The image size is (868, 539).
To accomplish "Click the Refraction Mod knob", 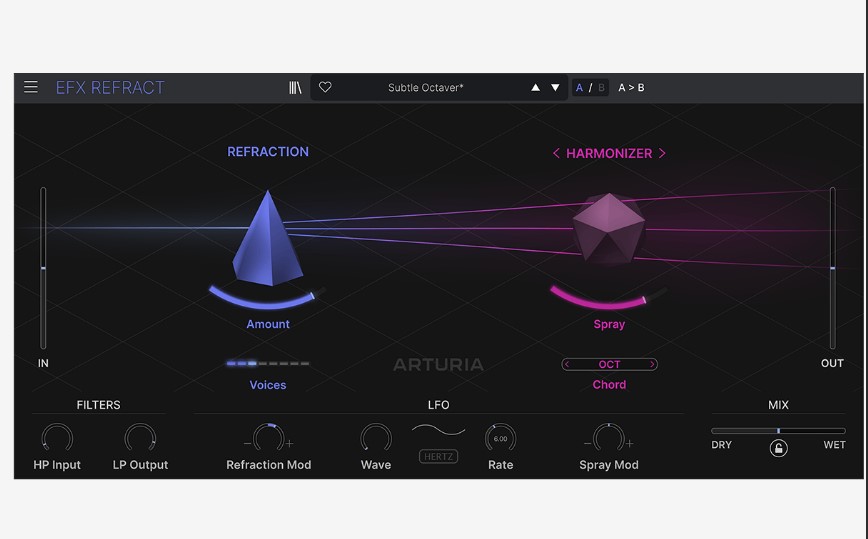I will pos(268,438).
